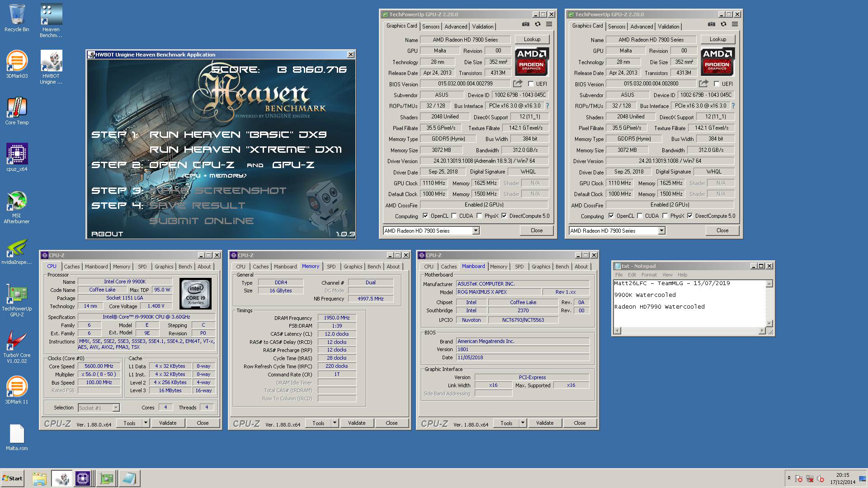The height and width of the screenshot is (488, 868).
Task: Open Bench tab in CPU-Z Mainboard window
Action: click(x=562, y=267)
